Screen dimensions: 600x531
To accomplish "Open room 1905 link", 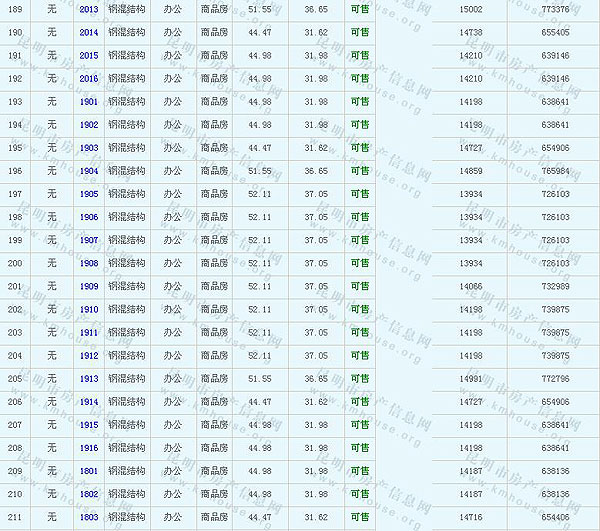I will pyautogui.click(x=89, y=194).
